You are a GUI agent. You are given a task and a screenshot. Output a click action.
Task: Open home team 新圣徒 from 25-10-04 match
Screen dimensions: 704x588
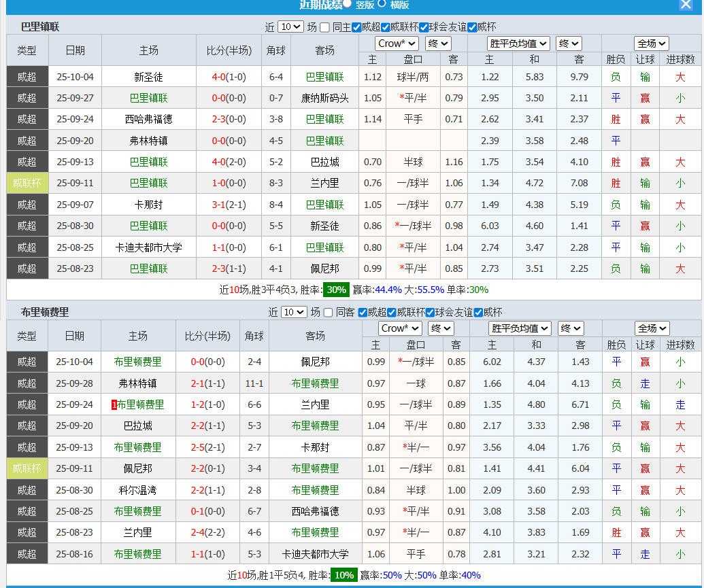point(148,77)
